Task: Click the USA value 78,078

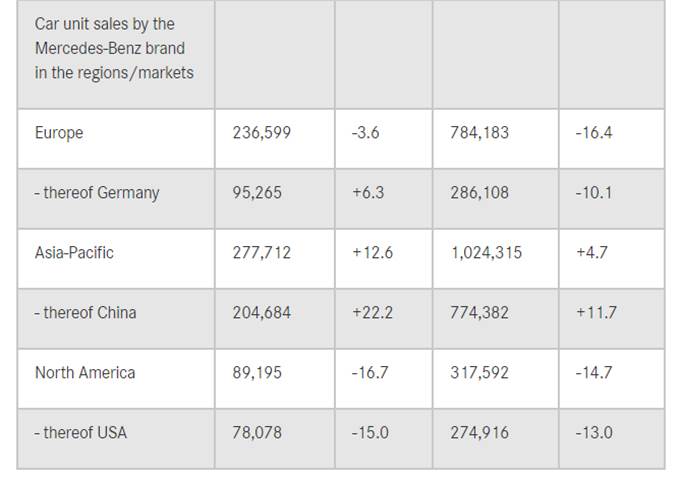Action: pyautogui.click(x=257, y=433)
